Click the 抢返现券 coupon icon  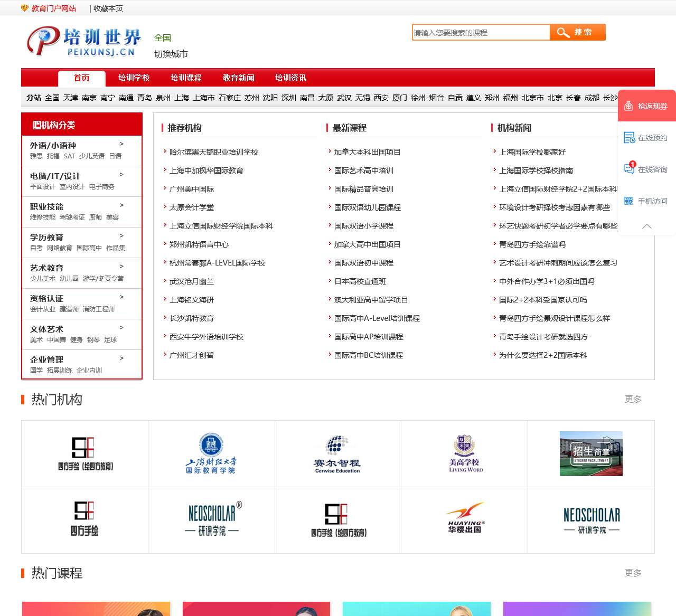point(628,106)
